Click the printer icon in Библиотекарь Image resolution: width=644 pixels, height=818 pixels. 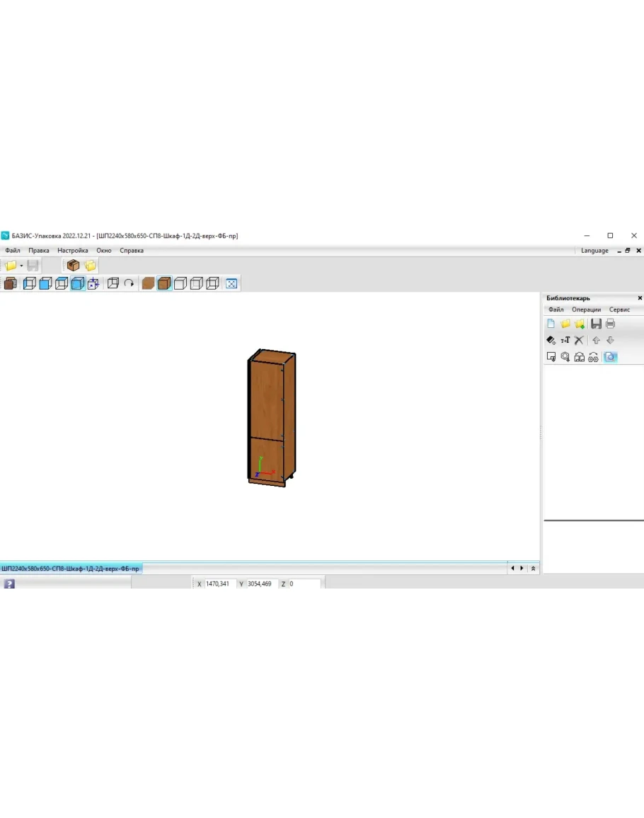610,324
